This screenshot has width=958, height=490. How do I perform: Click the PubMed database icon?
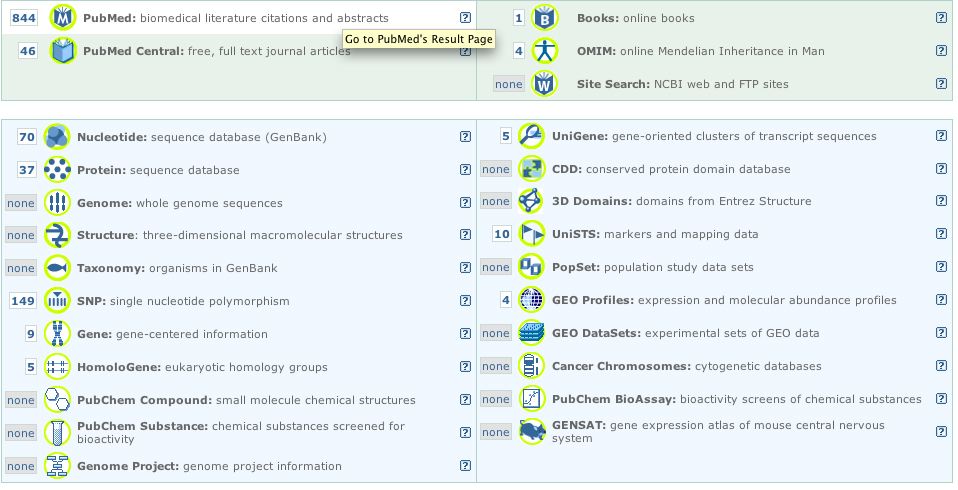[x=62, y=18]
